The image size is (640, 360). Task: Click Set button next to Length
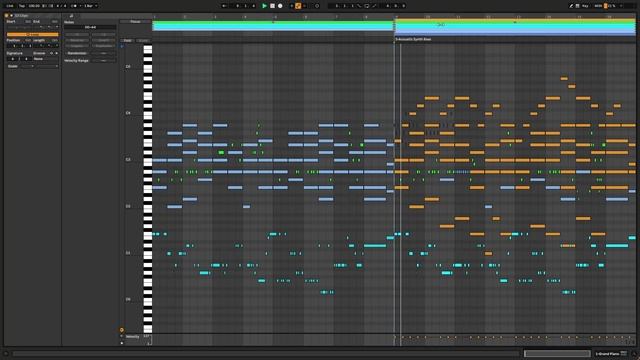point(55,40)
